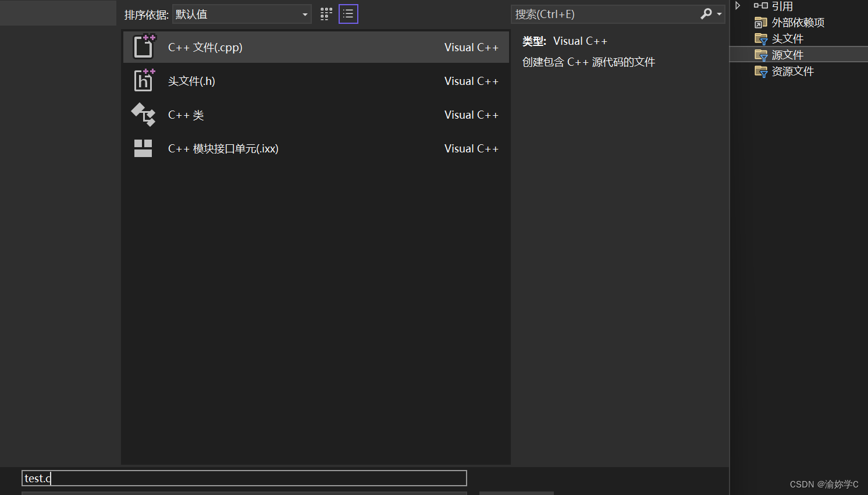Switch to medium icons grid view
This screenshot has width=868, height=495.
326,14
